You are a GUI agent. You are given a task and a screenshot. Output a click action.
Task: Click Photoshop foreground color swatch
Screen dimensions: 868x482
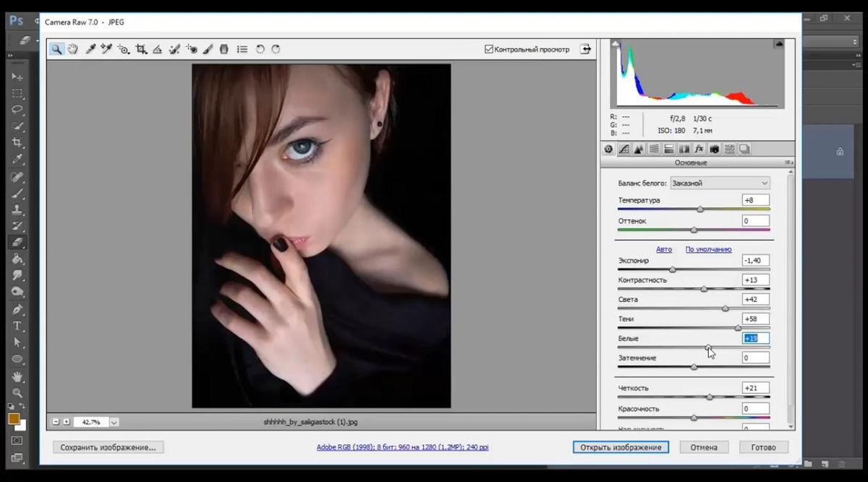point(14,419)
